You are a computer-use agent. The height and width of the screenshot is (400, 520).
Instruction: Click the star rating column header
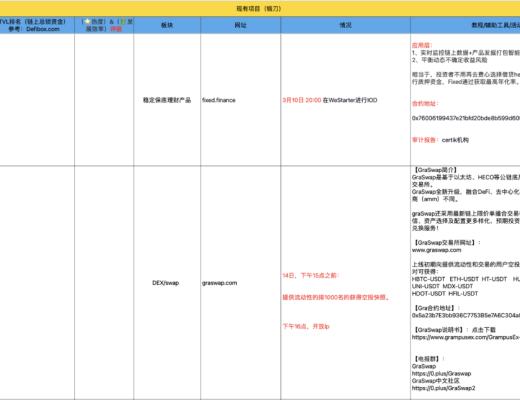tap(104, 25)
